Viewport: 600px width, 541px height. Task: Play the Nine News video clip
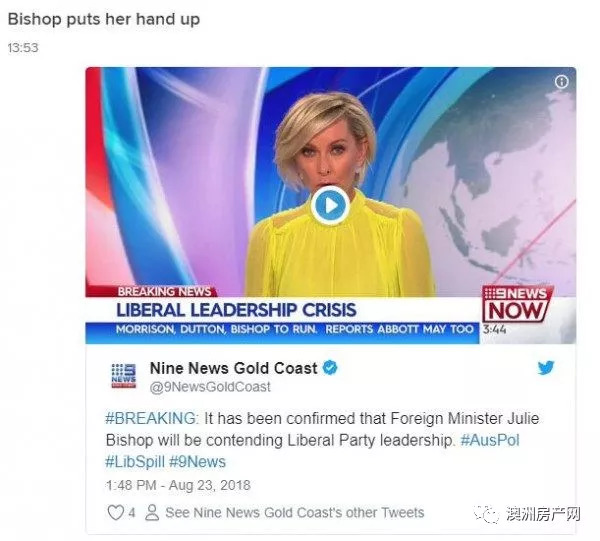point(330,206)
